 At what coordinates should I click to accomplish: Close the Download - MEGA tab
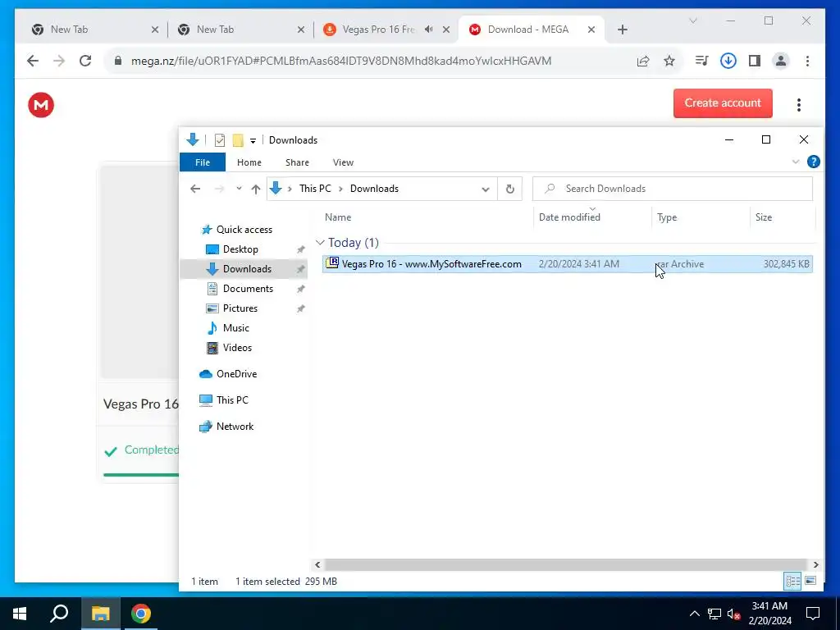click(x=591, y=30)
